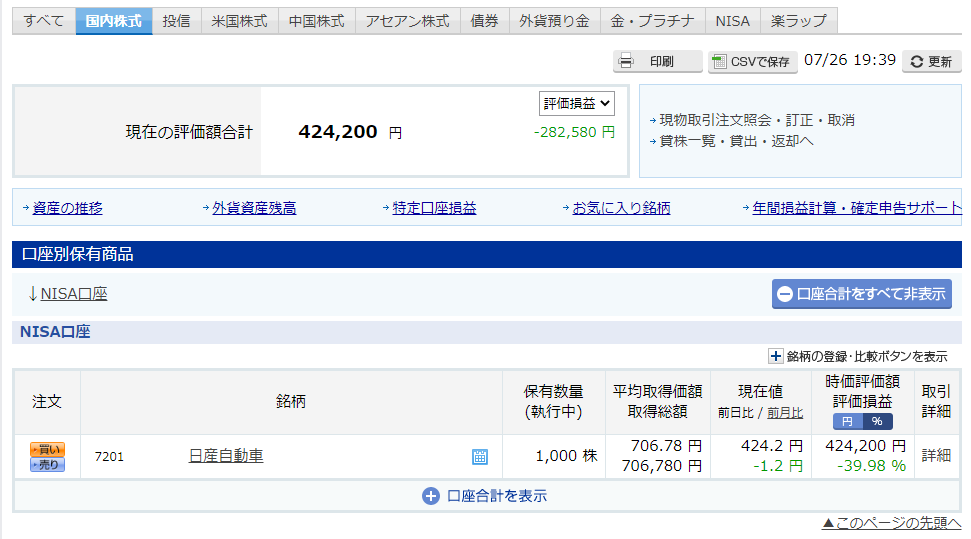Switch to the すべて tab
971x539 pixels.
pyautogui.click(x=44, y=21)
